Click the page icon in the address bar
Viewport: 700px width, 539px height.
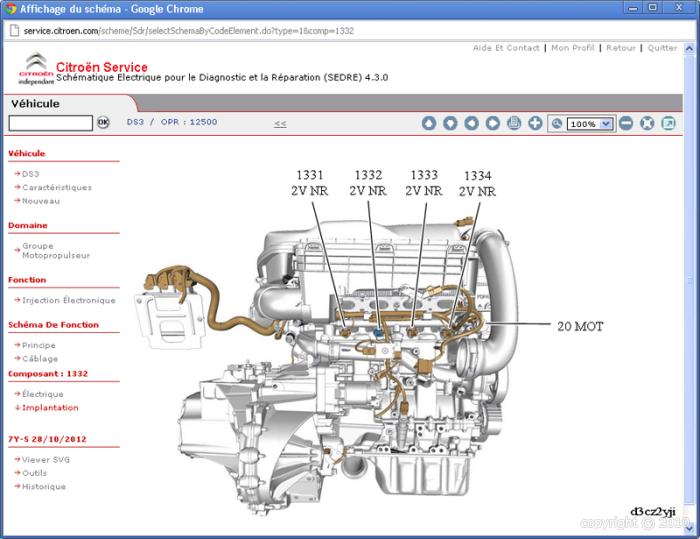click(x=15, y=30)
